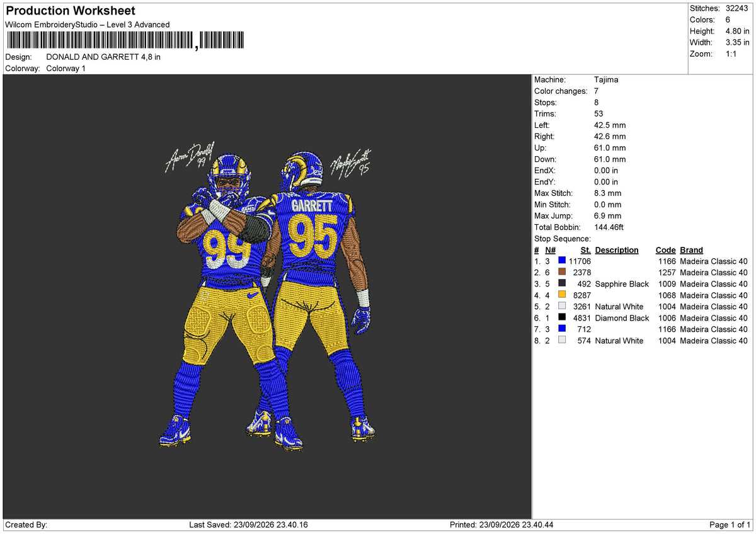Click the Machine value 'Tajima'

click(606, 79)
